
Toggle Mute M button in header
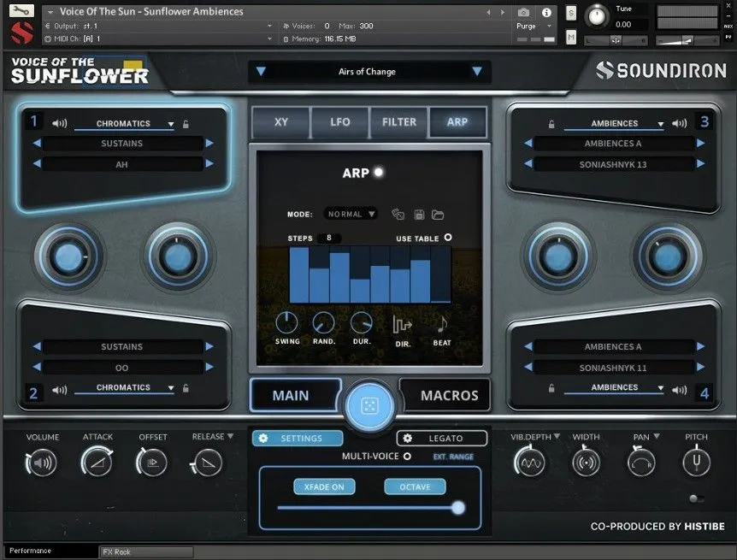(570, 37)
